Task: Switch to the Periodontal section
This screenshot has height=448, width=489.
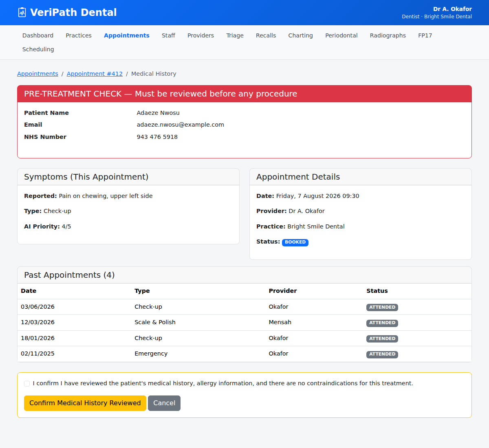Action: click(341, 35)
